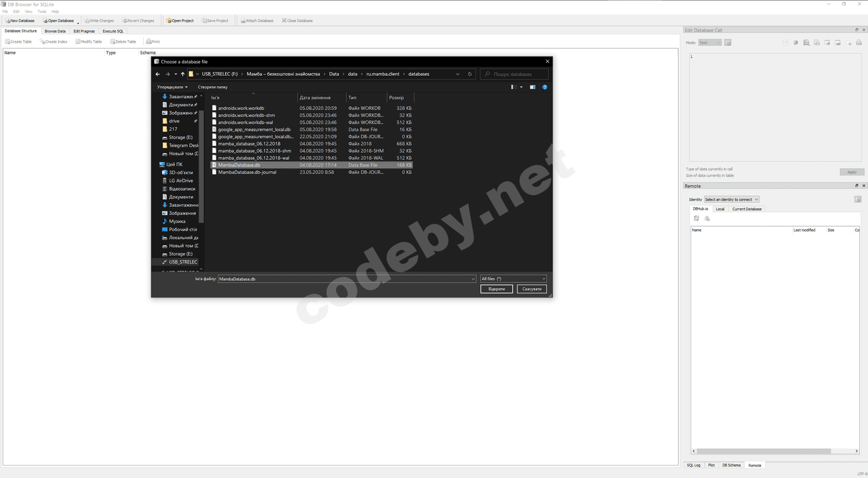This screenshot has width=868, height=478.
Task: Switch to Current Database remote tab
Action: coord(747,209)
